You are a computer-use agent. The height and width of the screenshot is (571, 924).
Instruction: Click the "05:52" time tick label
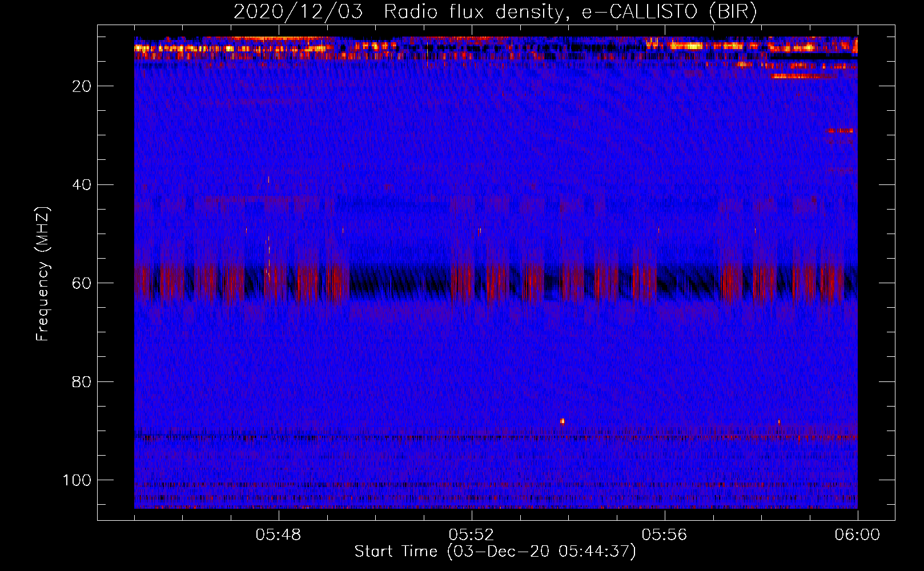(x=472, y=535)
